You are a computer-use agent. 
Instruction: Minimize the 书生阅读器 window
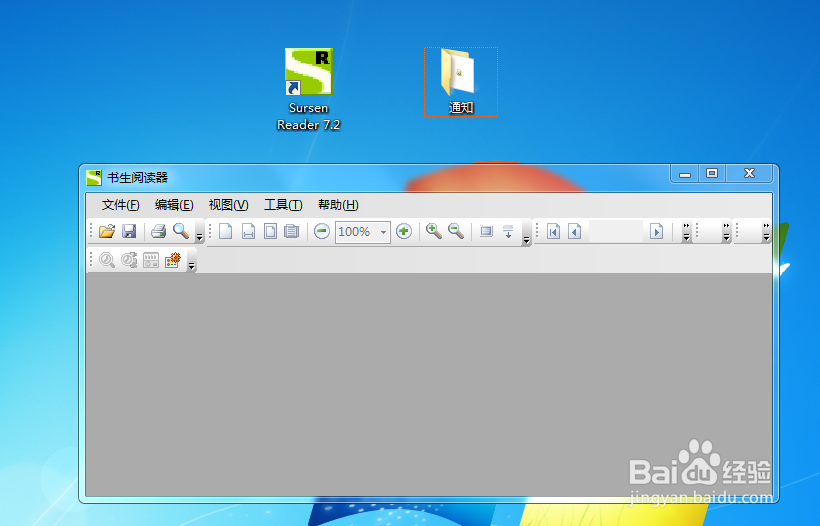point(685,174)
